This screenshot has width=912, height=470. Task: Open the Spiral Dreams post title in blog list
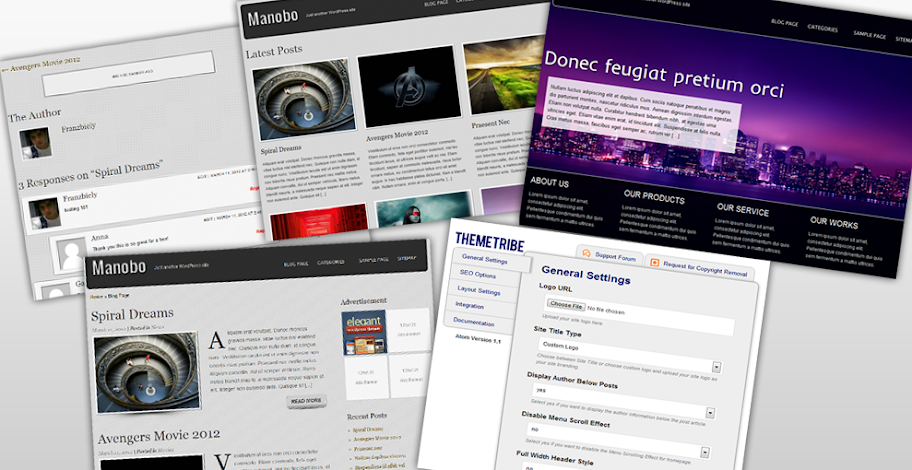click(132, 315)
